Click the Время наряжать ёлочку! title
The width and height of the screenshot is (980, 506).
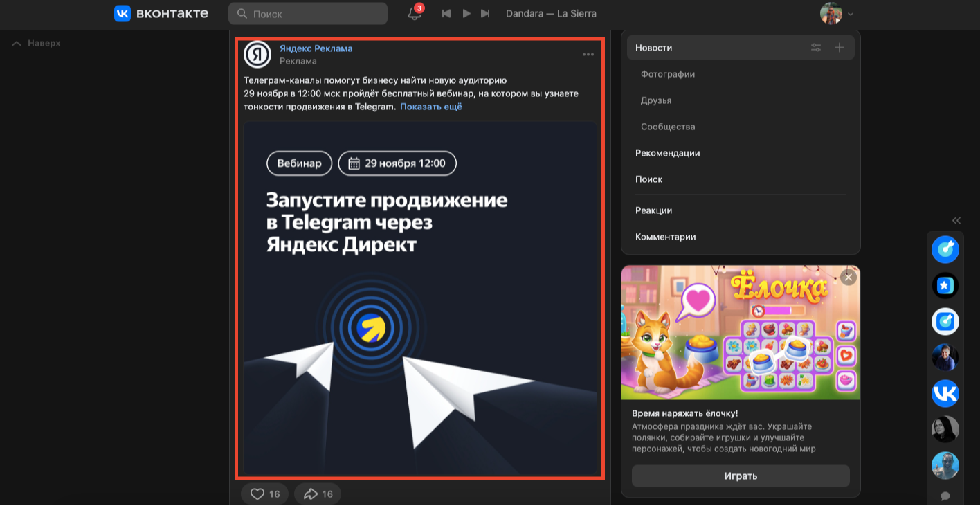[685, 413]
